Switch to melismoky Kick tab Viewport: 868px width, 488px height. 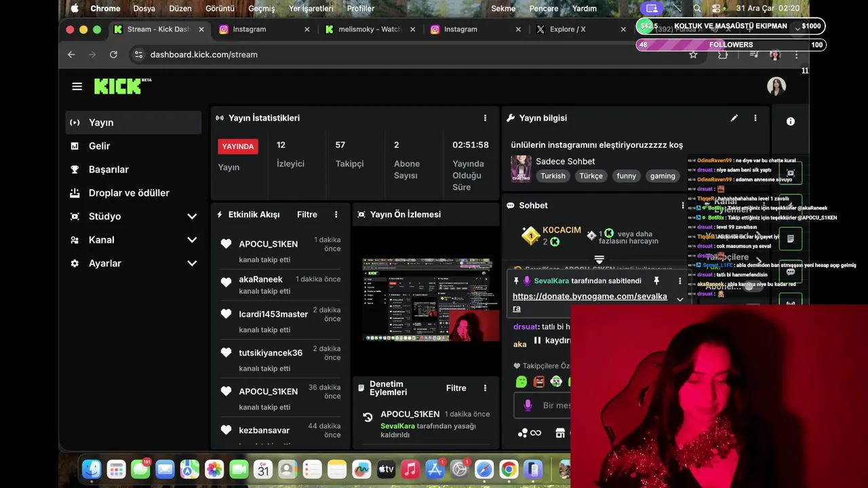tap(368, 29)
